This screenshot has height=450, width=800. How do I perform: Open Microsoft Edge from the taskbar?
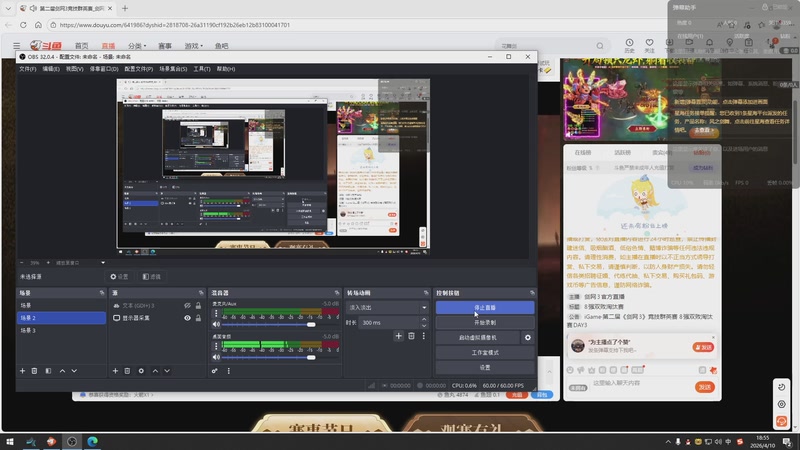tap(92, 441)
